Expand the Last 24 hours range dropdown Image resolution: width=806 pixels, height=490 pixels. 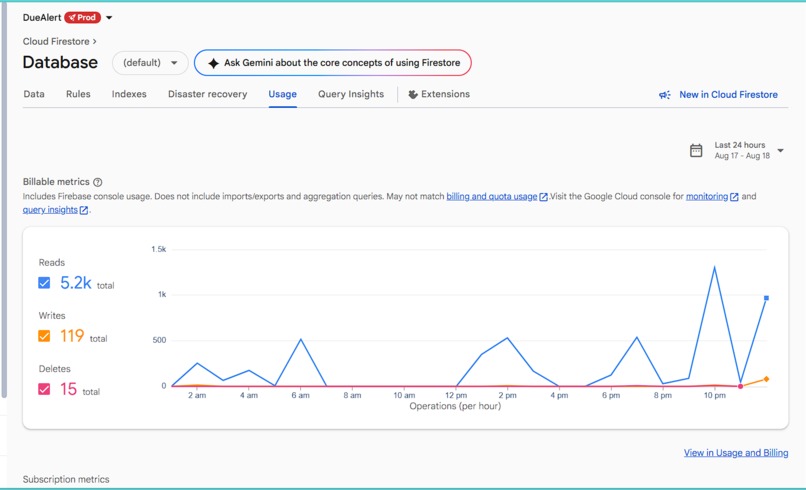point(780,151)
